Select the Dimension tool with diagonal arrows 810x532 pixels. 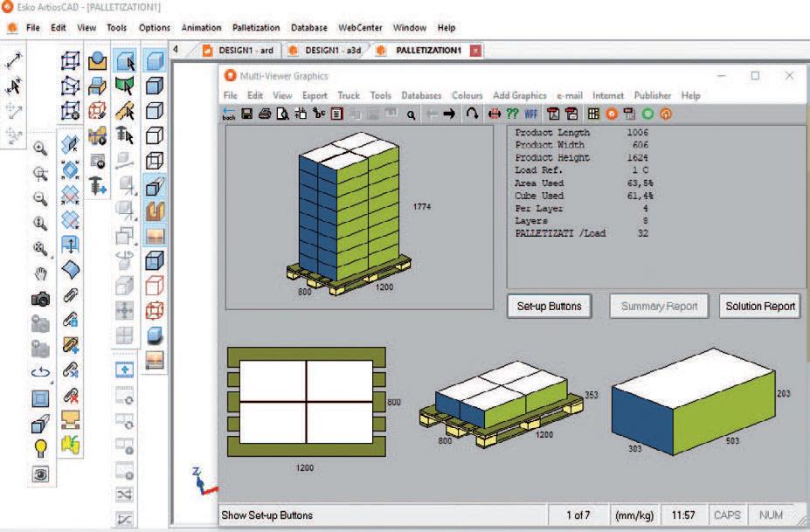[x=13, y=60]
